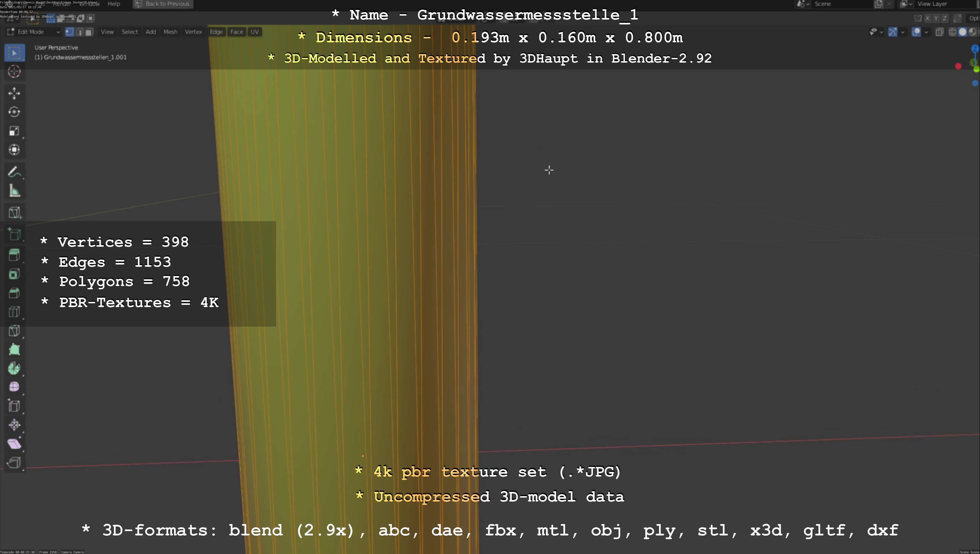Screen dimensions: 980x554
Task: Pick the 3D Cursor tool
Action: (14, 72)
